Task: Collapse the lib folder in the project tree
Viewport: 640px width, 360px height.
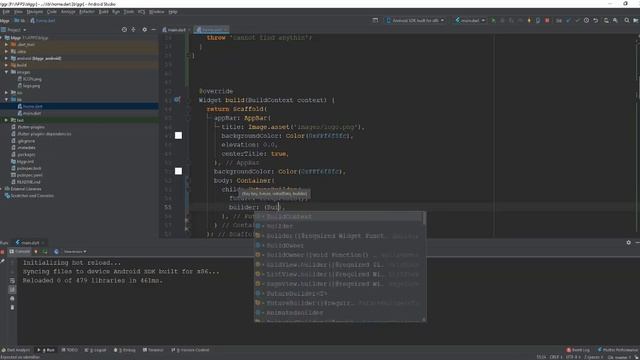Action: tap(6, 100)
